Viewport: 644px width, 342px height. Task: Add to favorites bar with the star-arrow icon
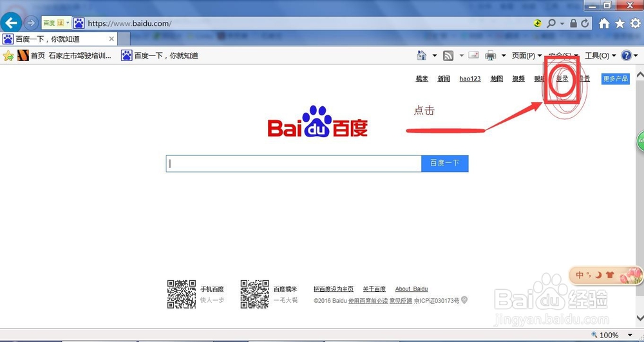(8, 55)
